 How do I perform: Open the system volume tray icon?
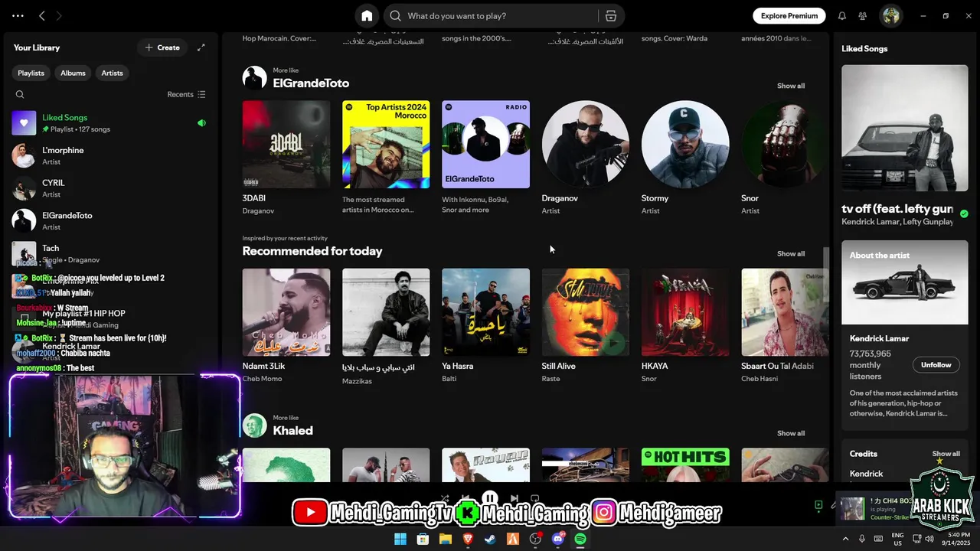click(929, 540)
